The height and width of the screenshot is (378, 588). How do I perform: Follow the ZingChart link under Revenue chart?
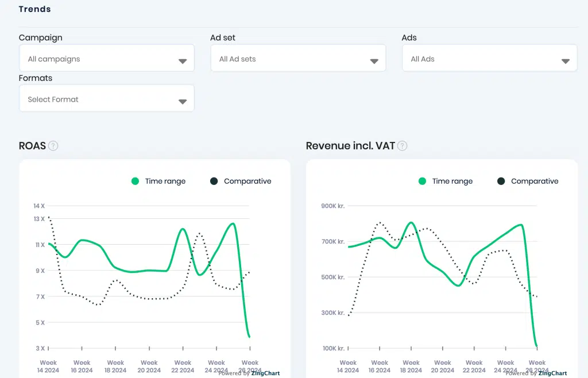553,373
